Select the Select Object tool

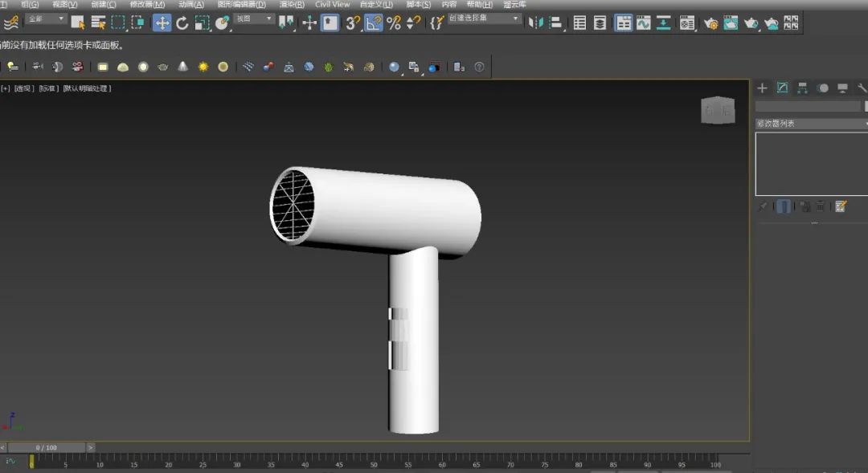[x=77, y=22]
